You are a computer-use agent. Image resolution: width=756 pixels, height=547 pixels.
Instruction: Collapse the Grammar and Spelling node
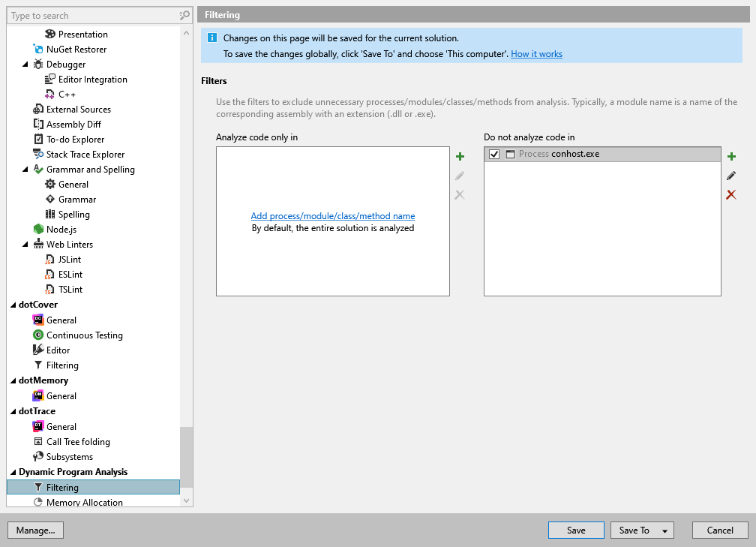[x=25, y=170]
